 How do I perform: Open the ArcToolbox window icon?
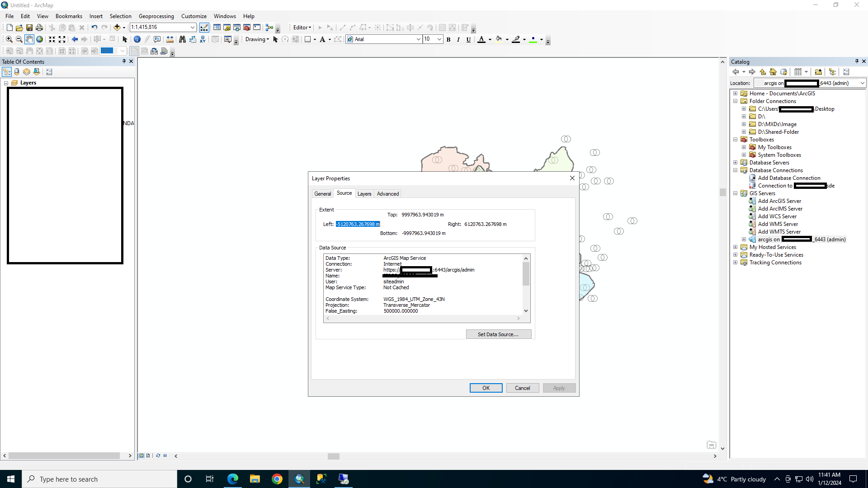point(247,28)
